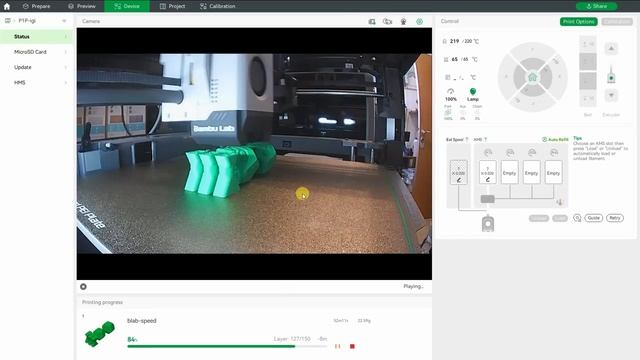This screenshot has width=640, height=360.
Task: Switch to the Calibration tab
Action: pyautogui.click(x=218, y=6)
